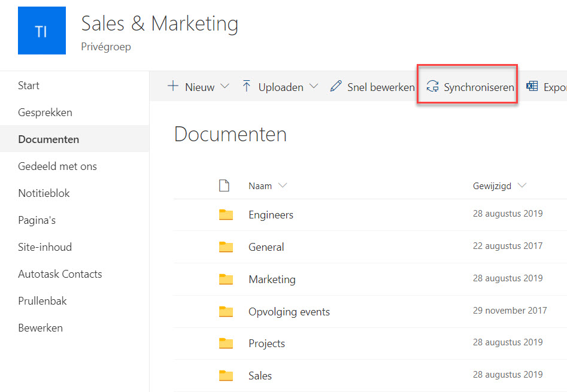
Task: Click the Synchroniseren button text
Action: (x=479, y=87)
